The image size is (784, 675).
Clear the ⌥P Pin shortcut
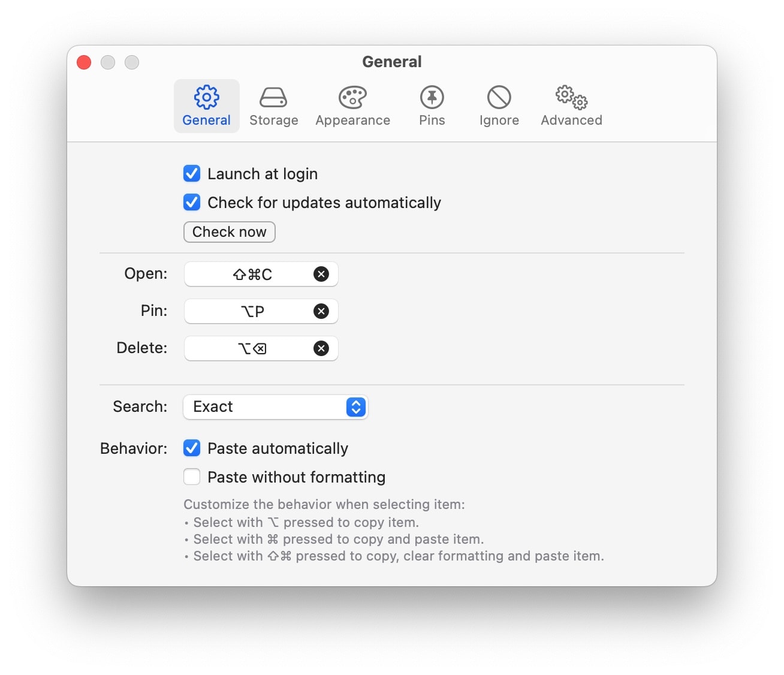pyautogui.click(x=321, y=311)
